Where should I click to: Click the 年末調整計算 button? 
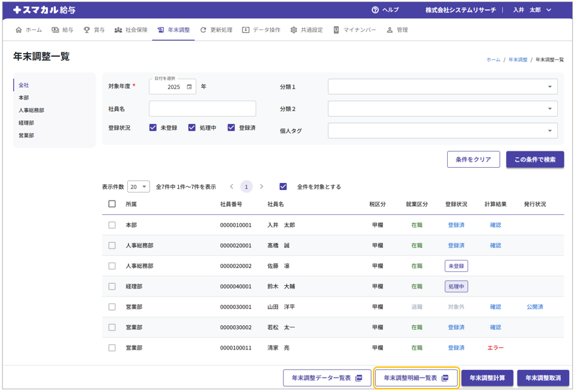(487, 378)
